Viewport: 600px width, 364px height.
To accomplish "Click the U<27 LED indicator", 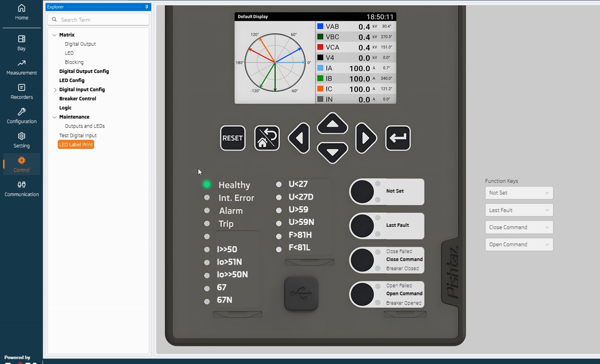I will point(279,184).
